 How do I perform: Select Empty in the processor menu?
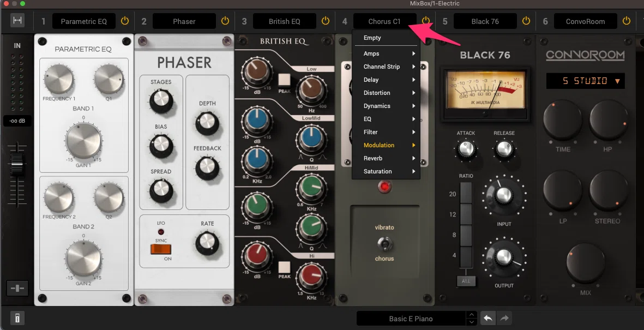point(386,38)
